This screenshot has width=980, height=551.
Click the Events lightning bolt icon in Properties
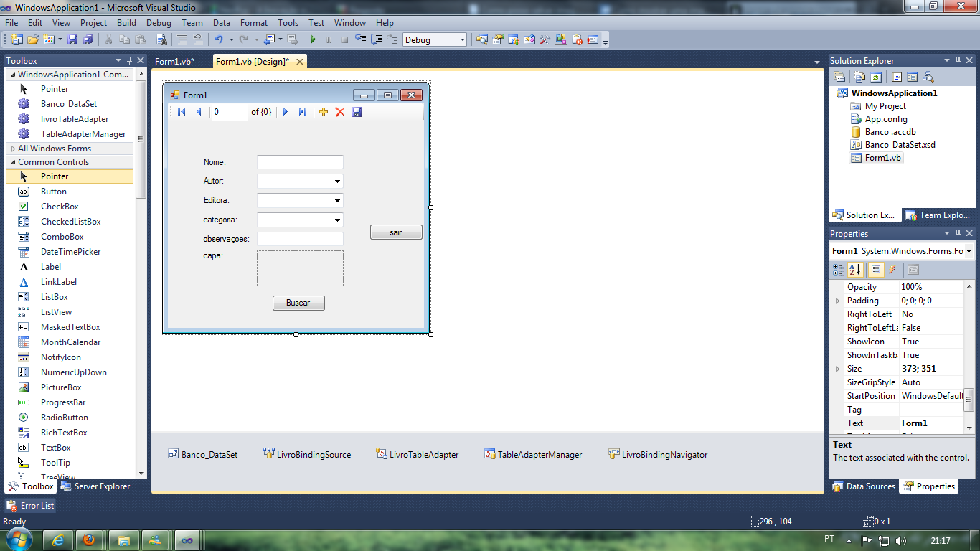tap(892, 270)
